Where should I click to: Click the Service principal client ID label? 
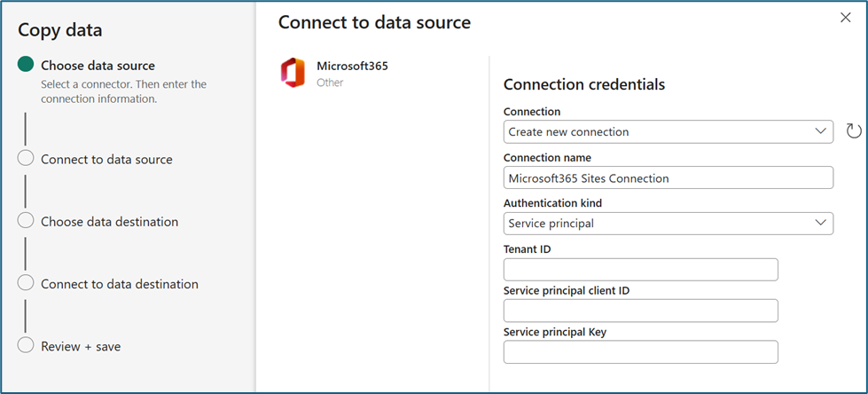click(567, 290)
